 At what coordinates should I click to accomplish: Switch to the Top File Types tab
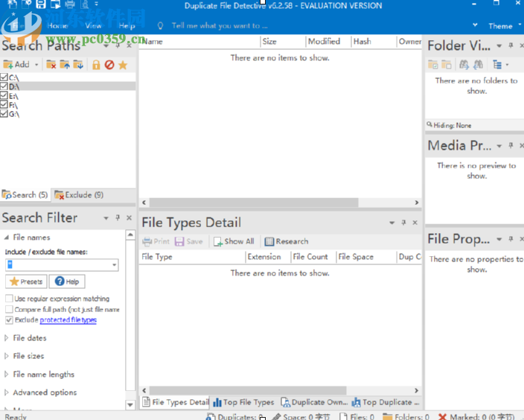(x=243, y=402)
